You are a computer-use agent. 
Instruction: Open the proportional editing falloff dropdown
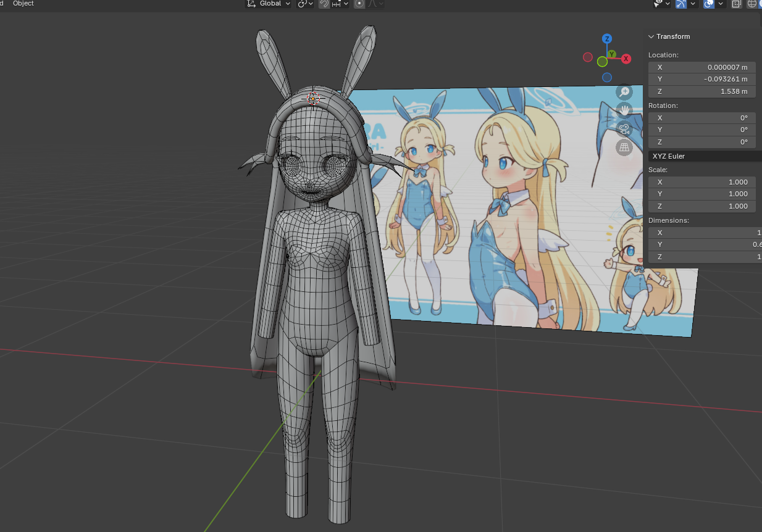pyautogui.click(x=376, y=3)
